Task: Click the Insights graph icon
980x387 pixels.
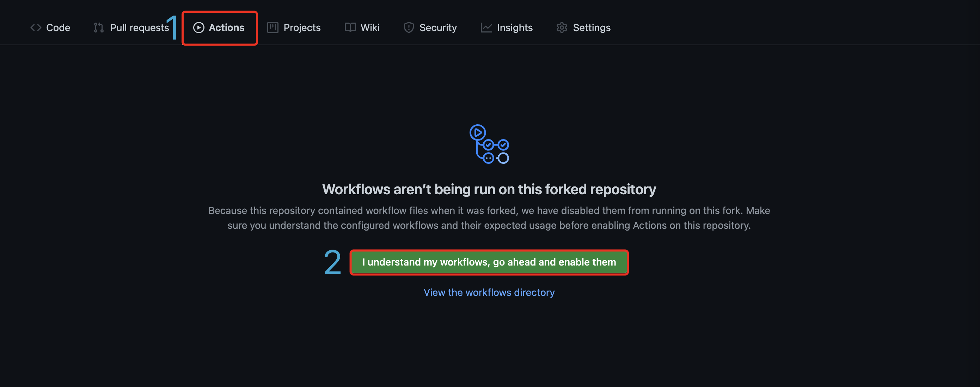Action: coord(486,28)
